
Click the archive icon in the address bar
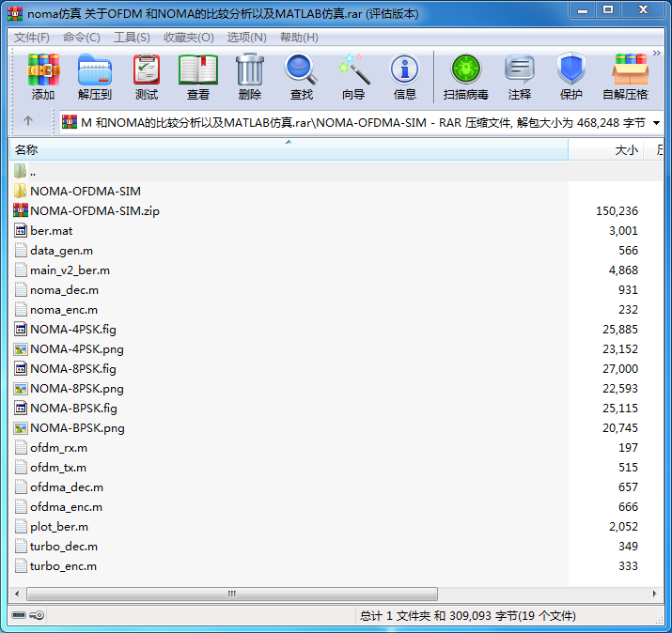[x=70, y=122]
